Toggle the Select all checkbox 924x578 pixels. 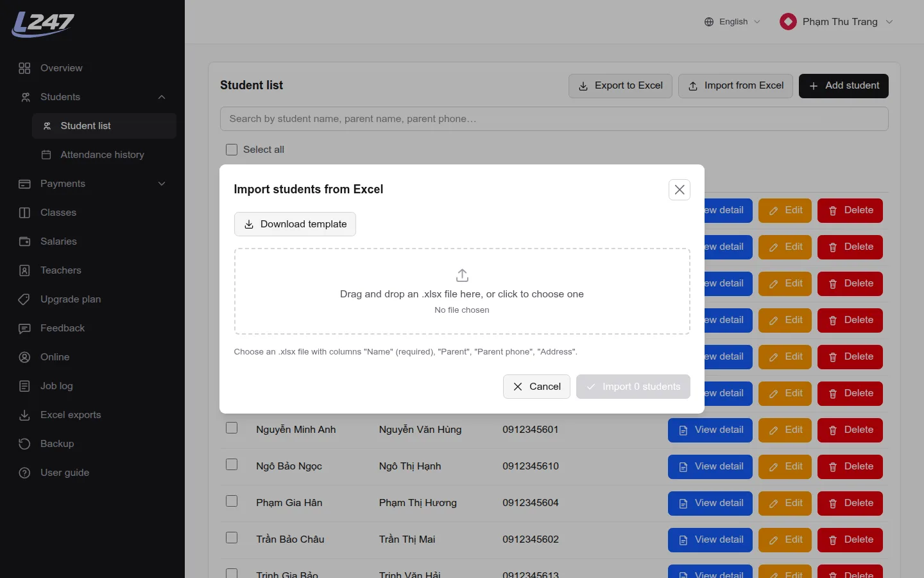232,150
